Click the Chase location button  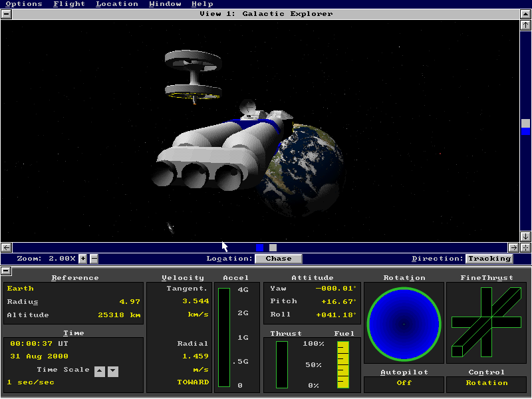click(278, 259)
